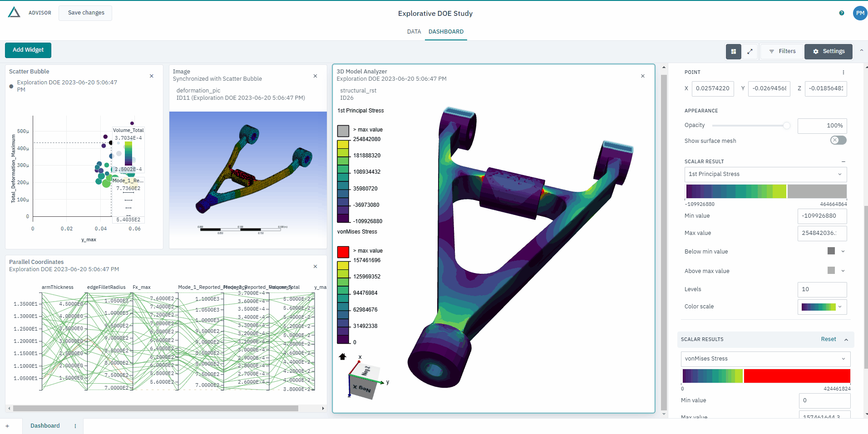Click the Add Widget button
Image resolution: width=868 pixels, height=434 pixels.
coord(28,50)
